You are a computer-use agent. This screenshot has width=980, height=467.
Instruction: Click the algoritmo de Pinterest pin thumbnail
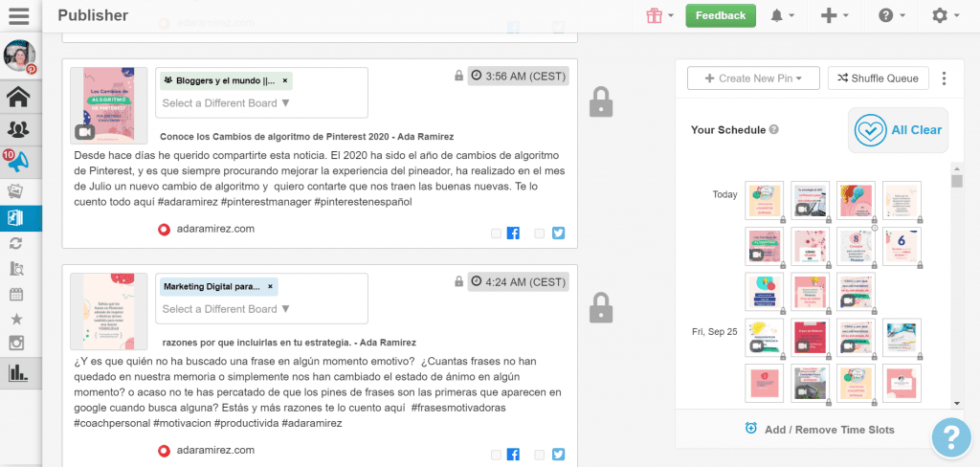pyautogui.click(x=109, y=105)
